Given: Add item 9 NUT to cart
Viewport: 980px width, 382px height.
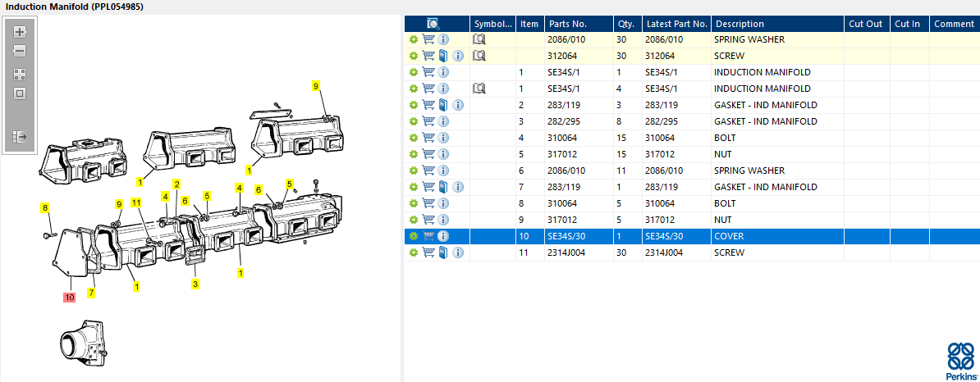Looking at the screenshot, I should 428,220.
